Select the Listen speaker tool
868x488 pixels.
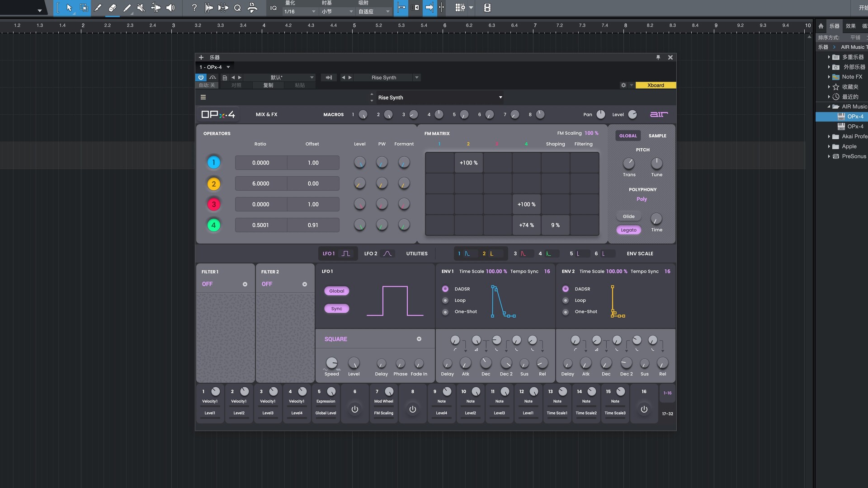tap(170, 8)
